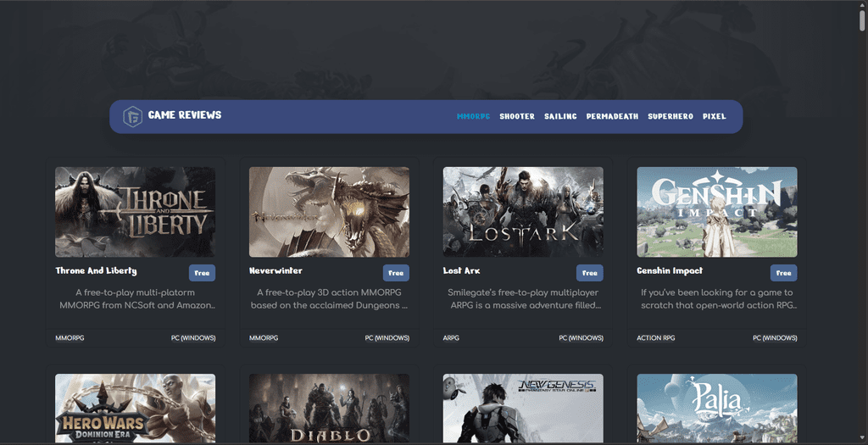Open the Genshin Impact cover image
868x445 pixels.
717,212
